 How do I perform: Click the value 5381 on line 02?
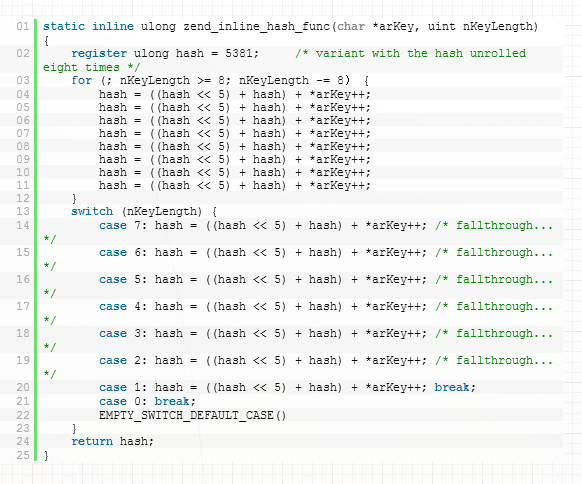click(x=239, y=53)
